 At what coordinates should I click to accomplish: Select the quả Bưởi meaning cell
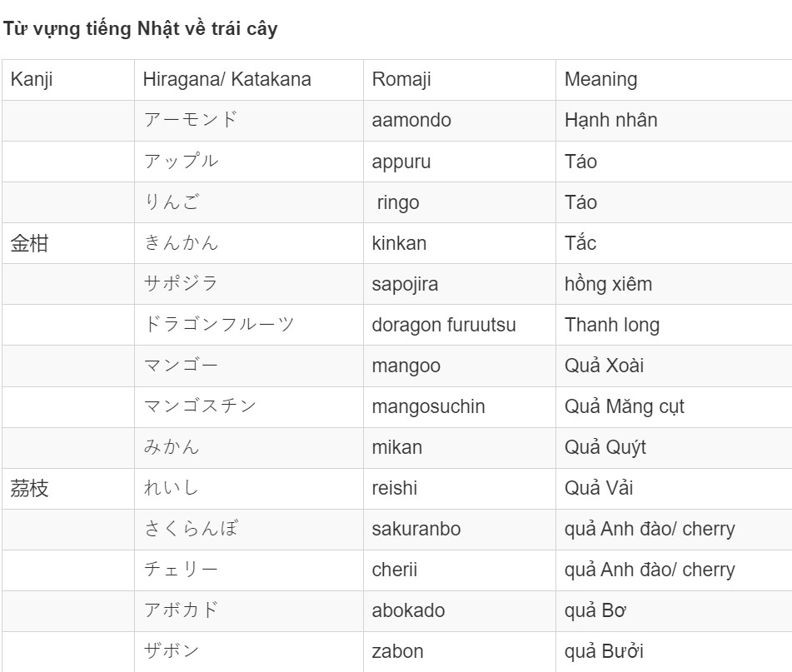(x=674, y=652)
